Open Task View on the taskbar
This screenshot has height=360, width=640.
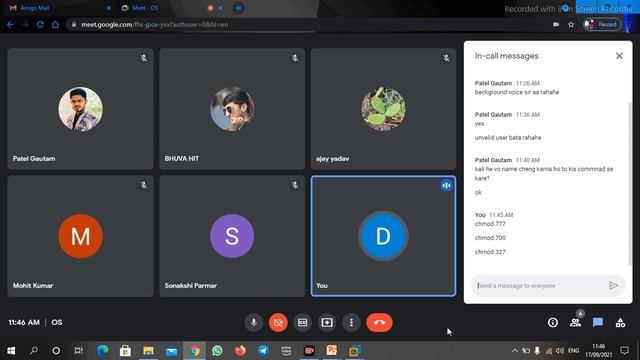[x=78, y=351]
